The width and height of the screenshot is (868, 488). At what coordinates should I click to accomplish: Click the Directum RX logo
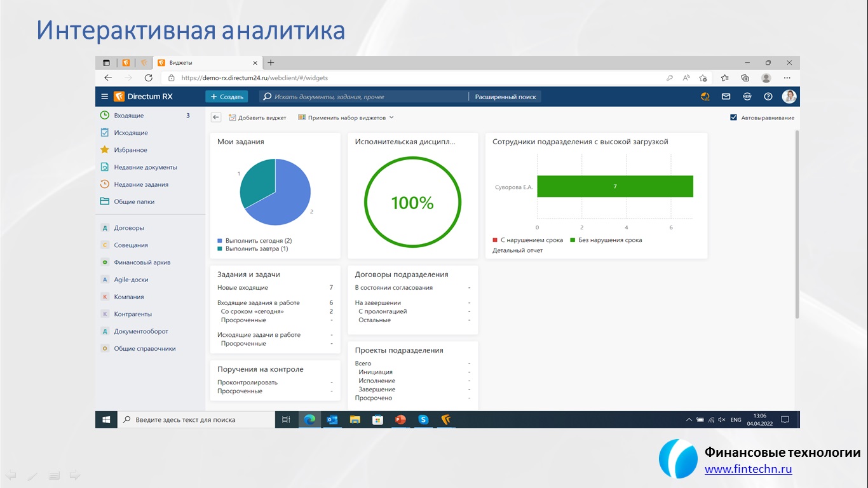(143, 97)
